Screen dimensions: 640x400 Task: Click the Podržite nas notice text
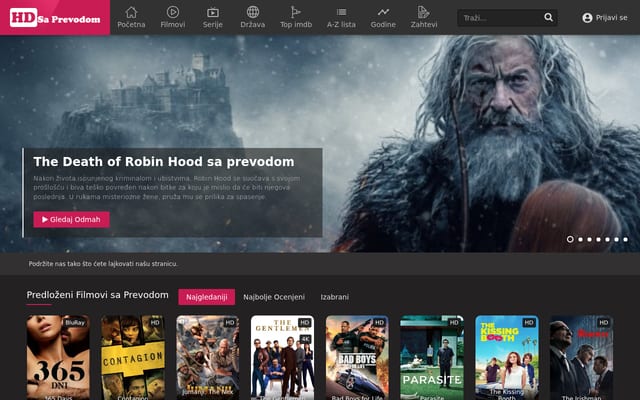[x=103, y=264]
